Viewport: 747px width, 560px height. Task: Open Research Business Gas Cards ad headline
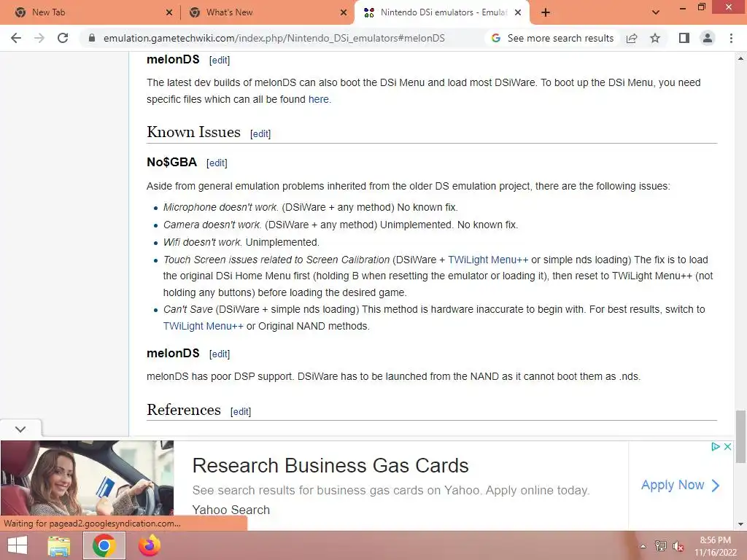point(330,465)
